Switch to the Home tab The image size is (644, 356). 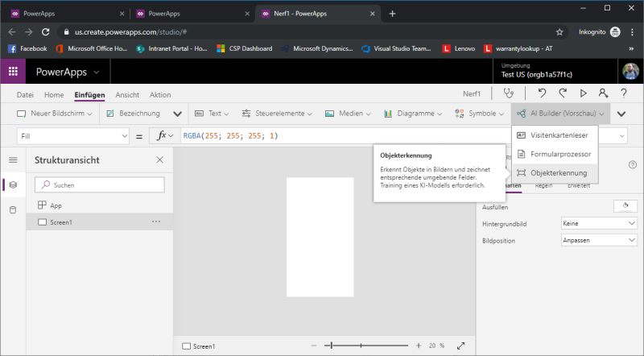54,94
